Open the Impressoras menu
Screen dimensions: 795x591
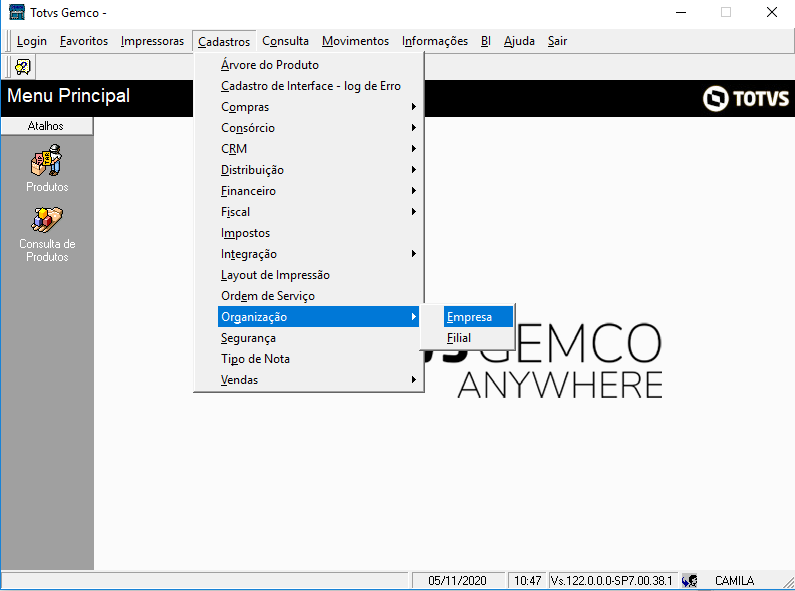click(x=152, y=41)
